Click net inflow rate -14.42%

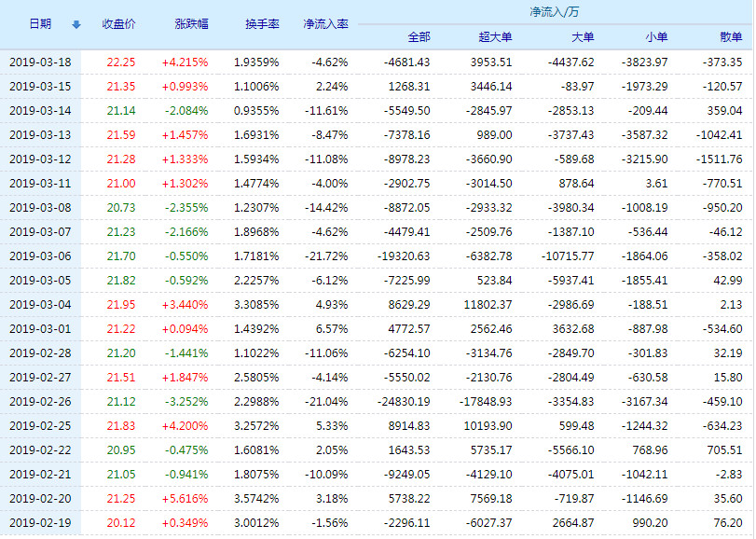pos(326,207)
